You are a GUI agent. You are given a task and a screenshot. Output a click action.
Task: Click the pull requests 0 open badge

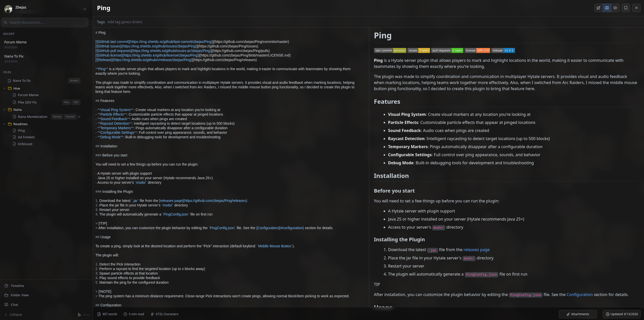click(x=447, y=50)
